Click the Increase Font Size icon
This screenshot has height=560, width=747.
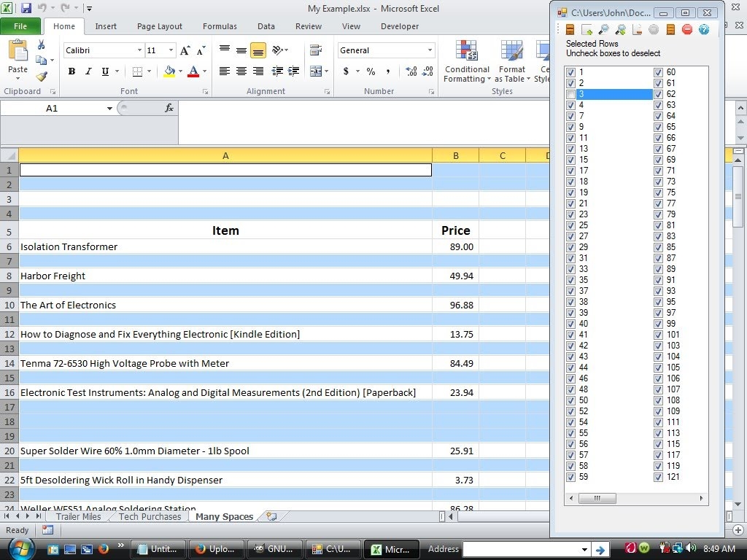click(x=185, y=50)
